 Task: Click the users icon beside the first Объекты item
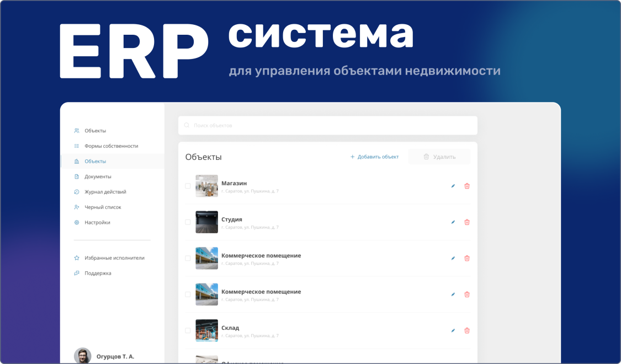click(76, 131)
